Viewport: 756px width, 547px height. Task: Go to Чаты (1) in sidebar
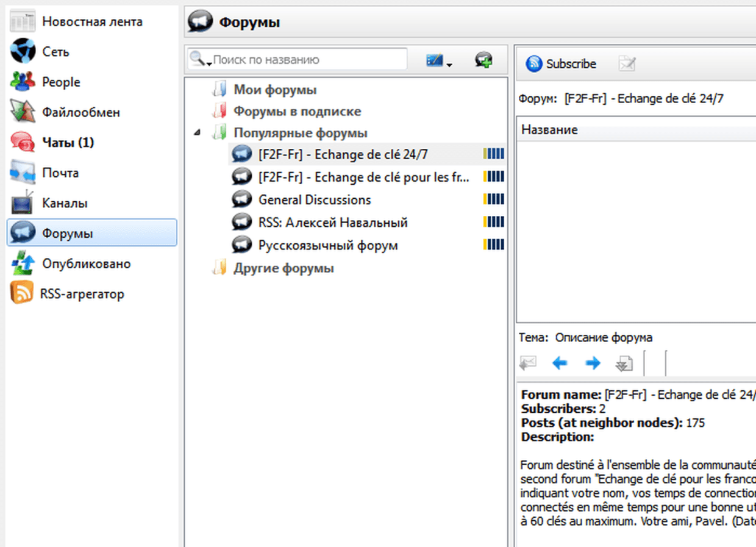(68, 143)
